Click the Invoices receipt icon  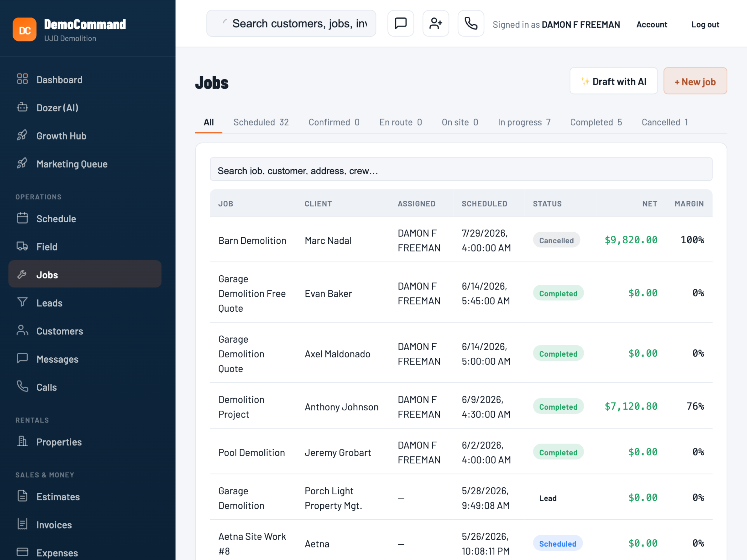(x=22, y=524)
